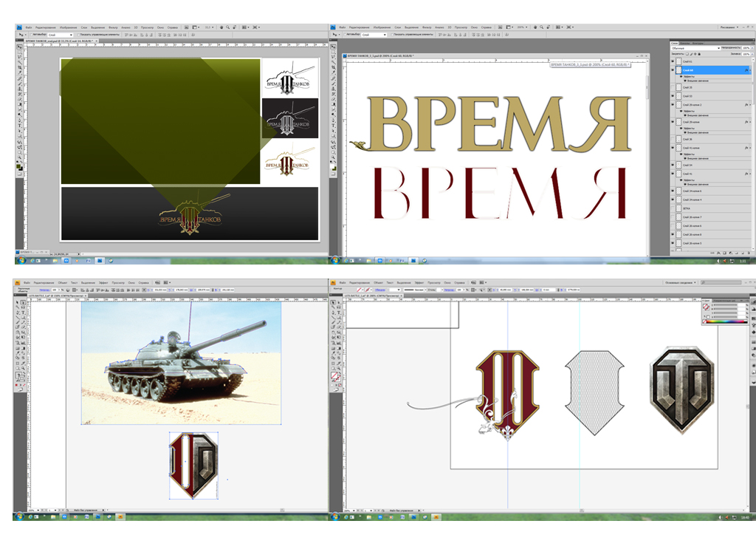Show hidden layer SETKA
756x535 pixels.
coord(673,208)
